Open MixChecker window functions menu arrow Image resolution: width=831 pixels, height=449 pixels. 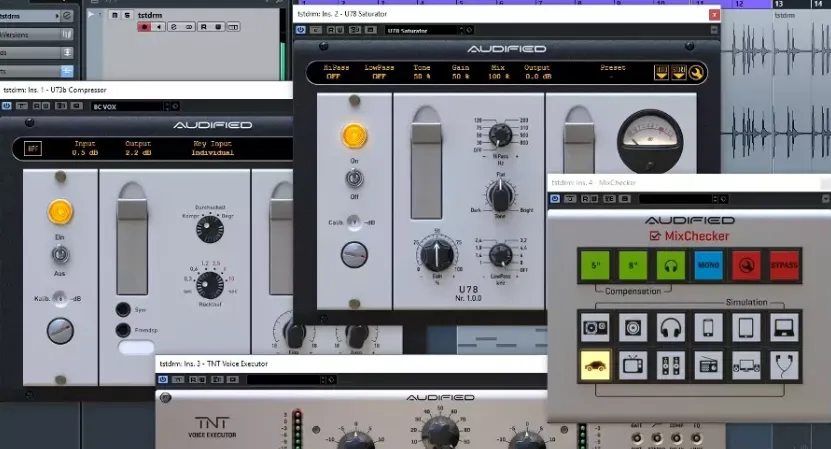pyautogui.click(x=825, y=199)
